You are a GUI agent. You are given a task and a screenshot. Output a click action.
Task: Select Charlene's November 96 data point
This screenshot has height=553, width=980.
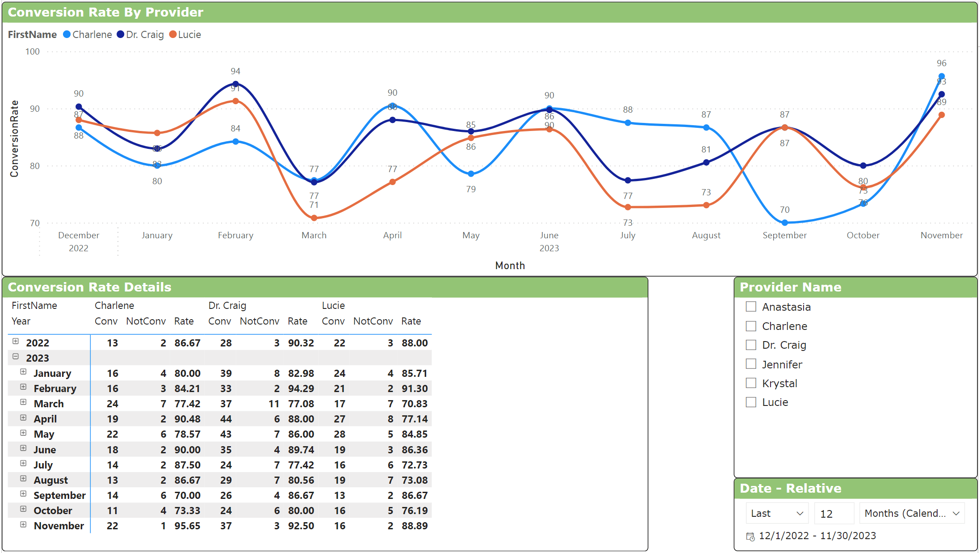point(942,76)
